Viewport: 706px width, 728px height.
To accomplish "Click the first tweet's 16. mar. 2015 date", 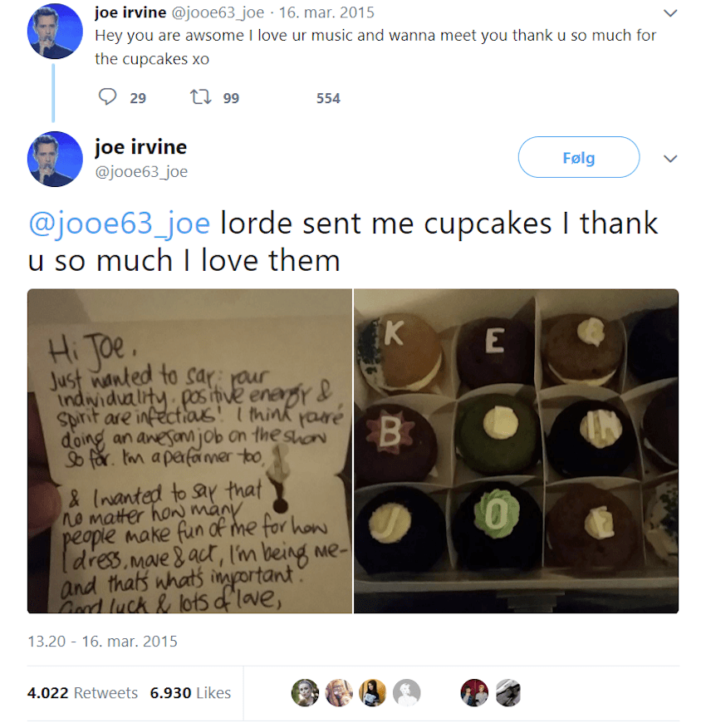I will [326, 12].
